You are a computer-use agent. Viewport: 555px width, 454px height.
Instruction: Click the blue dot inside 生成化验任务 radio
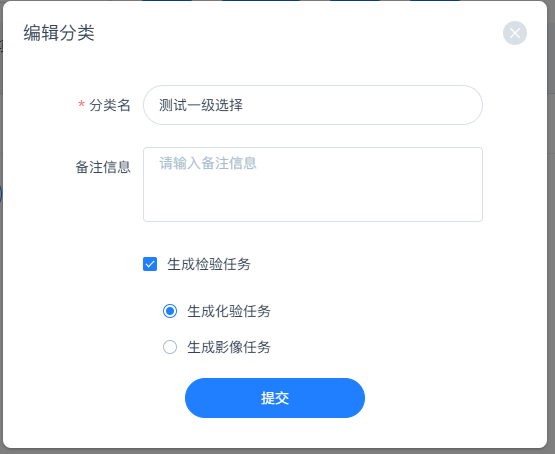170,311
